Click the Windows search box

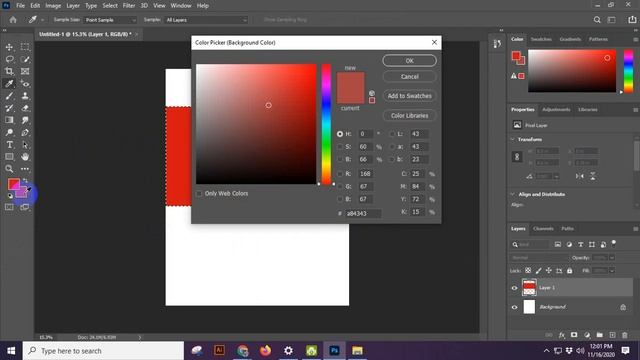point(103,351)
